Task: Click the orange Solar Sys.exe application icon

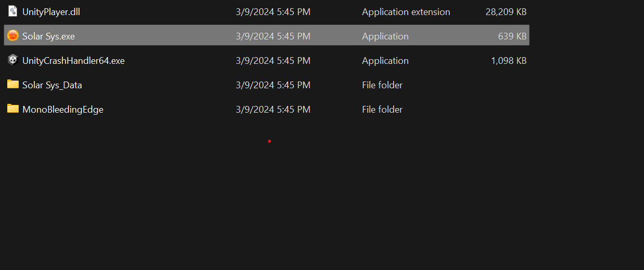Action: (13, 36)
